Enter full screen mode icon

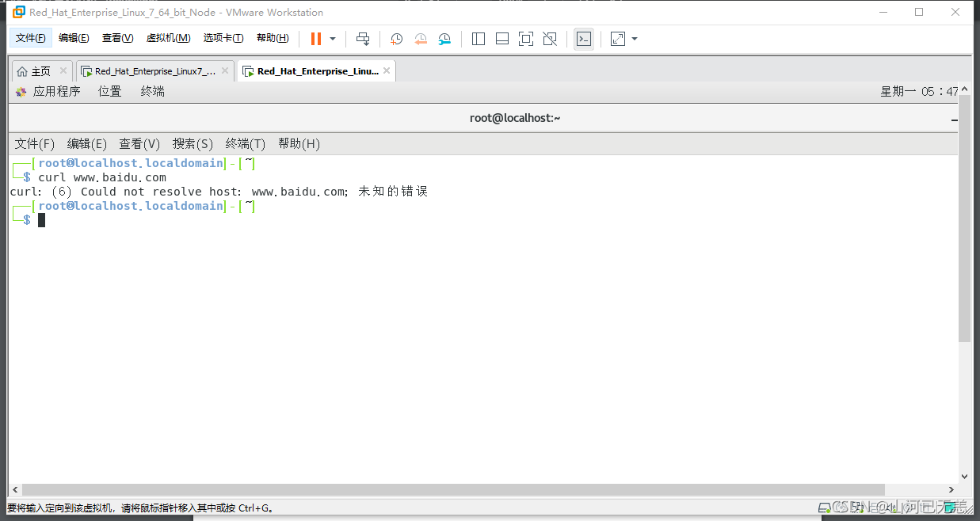coord(526,39)
